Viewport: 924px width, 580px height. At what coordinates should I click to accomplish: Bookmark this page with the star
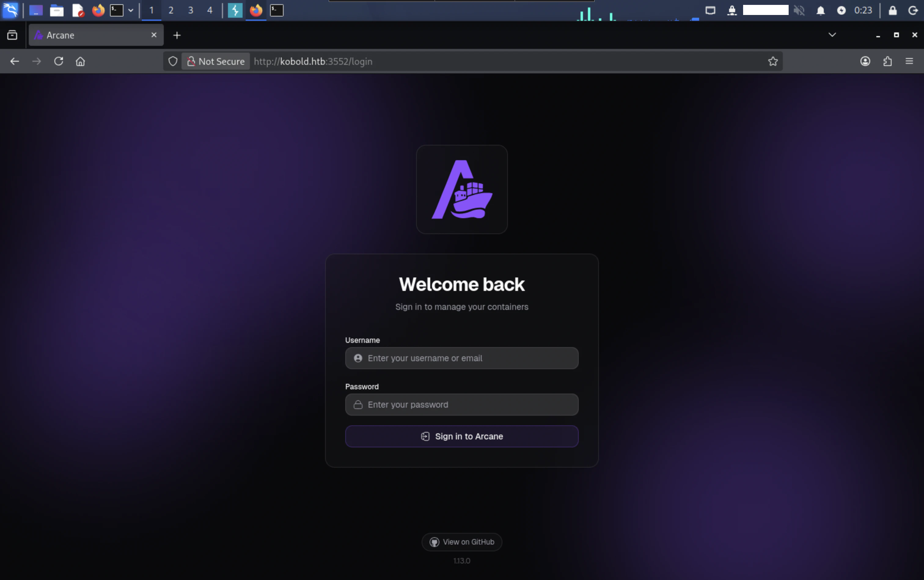coord(772,61)
